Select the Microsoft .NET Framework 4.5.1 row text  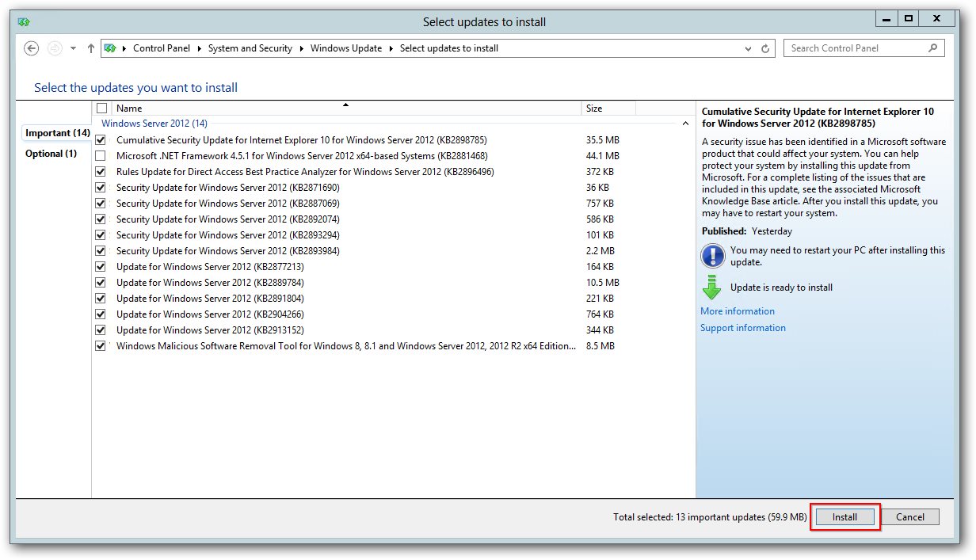(302, 156)
